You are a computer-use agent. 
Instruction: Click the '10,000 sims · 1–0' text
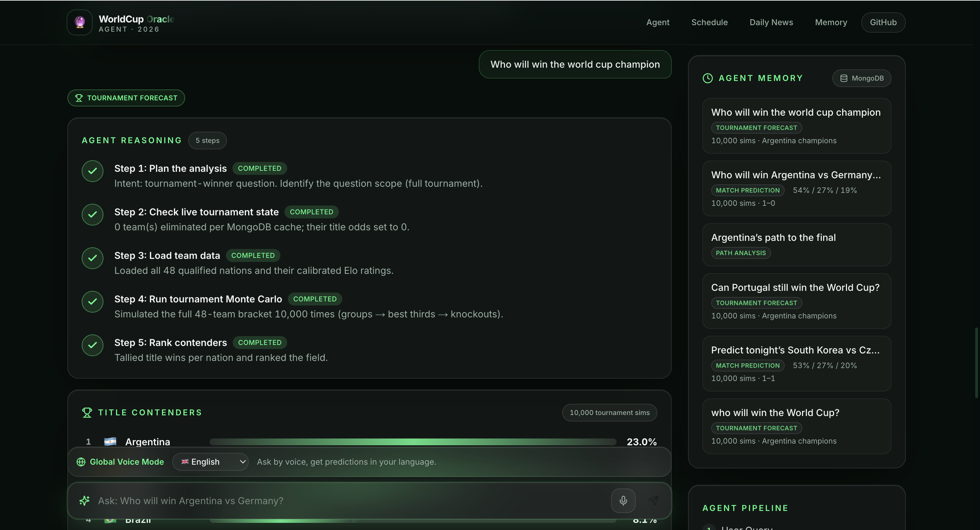pyautogui.click(x=743, y=203)
